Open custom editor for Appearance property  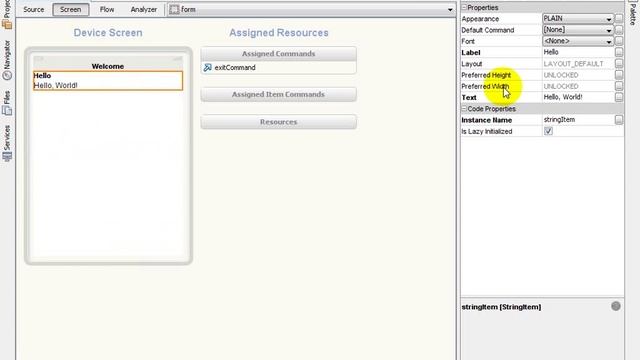(619, 18)
